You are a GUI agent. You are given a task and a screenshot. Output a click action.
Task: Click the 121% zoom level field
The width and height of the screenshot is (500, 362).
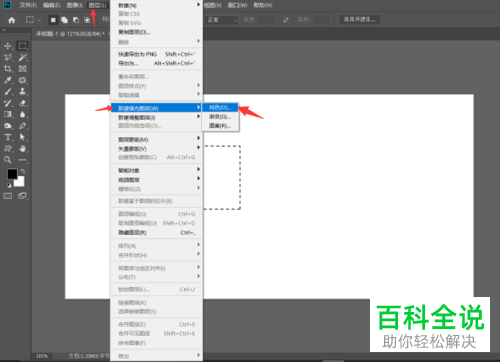coord(42,356)
